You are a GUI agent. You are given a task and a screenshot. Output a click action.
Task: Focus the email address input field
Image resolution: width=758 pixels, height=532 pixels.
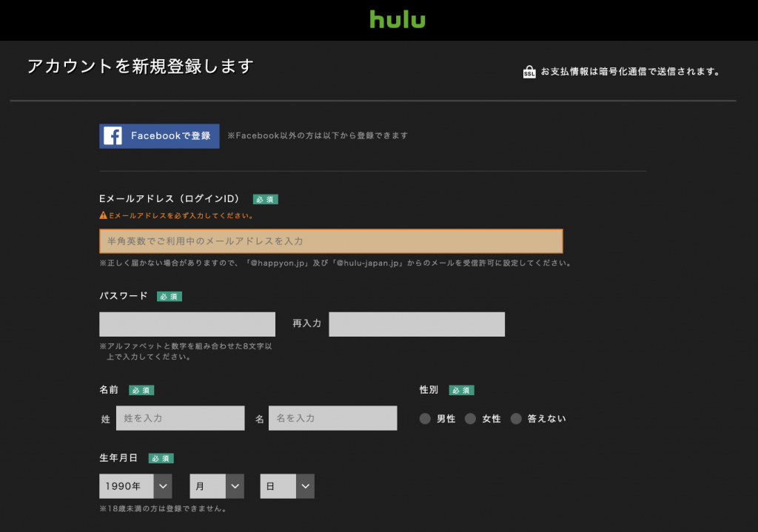[x=331, y=241]
